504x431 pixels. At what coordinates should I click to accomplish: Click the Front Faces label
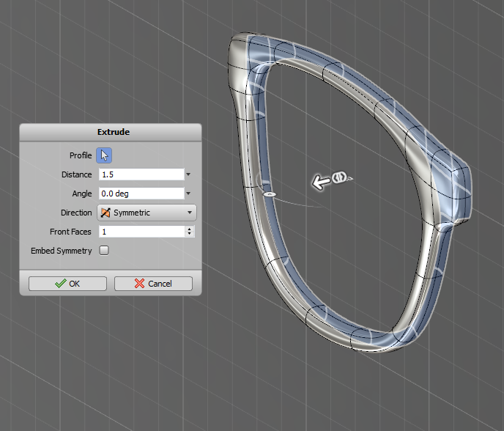pyautogui.click(x=70, y=232)
